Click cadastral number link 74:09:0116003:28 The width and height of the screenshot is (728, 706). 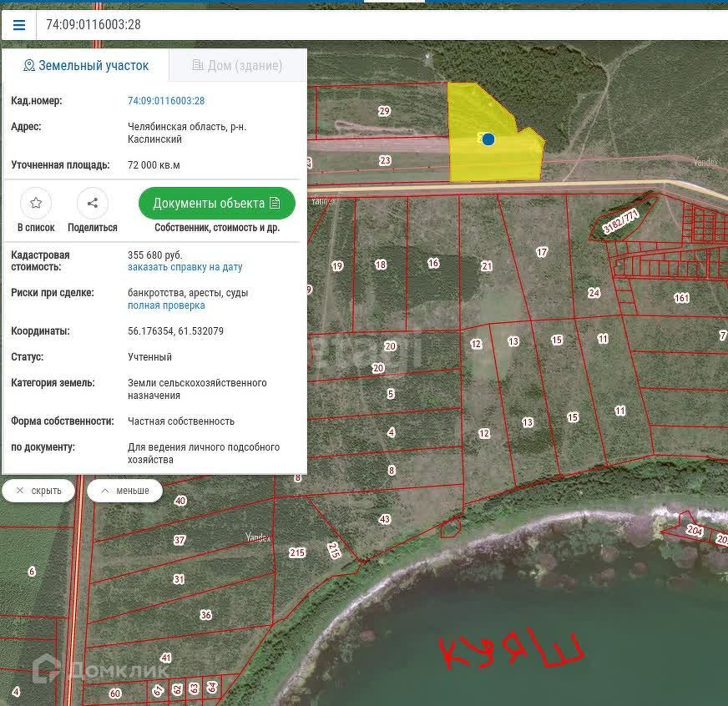coord(166,101)
